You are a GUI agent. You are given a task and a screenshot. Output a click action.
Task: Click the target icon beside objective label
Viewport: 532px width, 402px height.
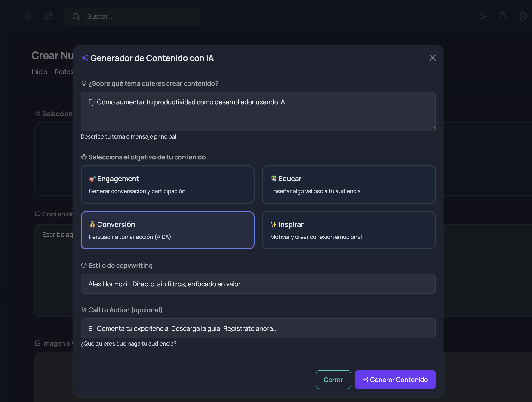coord(84,157)
